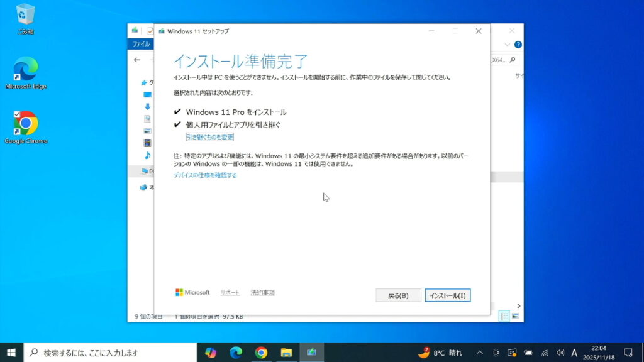Click the インストール(I) button
This screenshot has width=644, height=362.
[447, 295]
